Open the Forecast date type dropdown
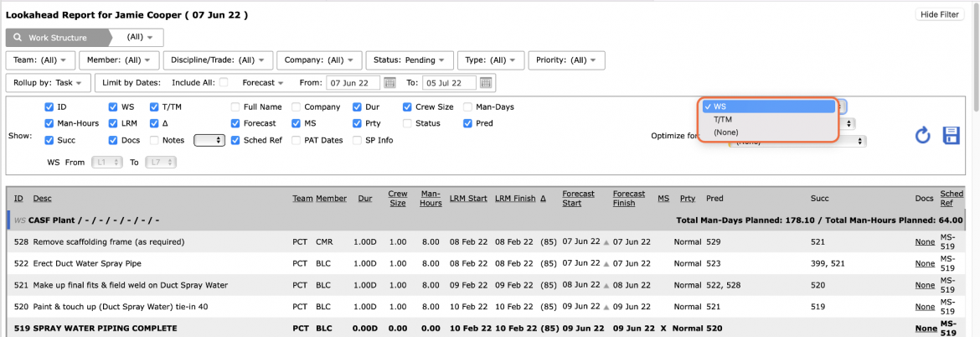Image resolution: width=980 pixels, height=337 pixels. (x=263, y=82)
